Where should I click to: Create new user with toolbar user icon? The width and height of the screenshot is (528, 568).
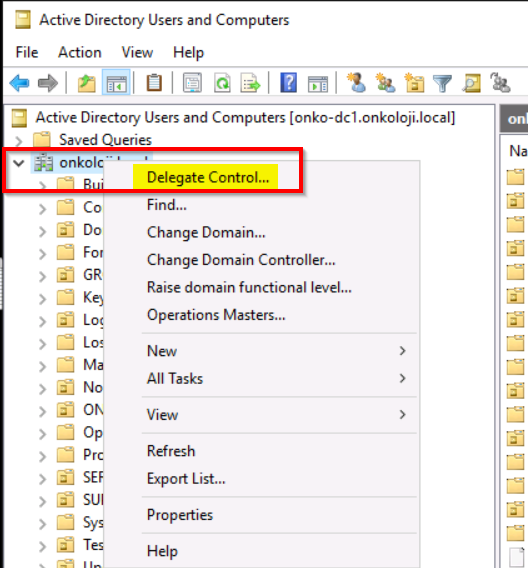pyautogui.click(x=356, y=83)
